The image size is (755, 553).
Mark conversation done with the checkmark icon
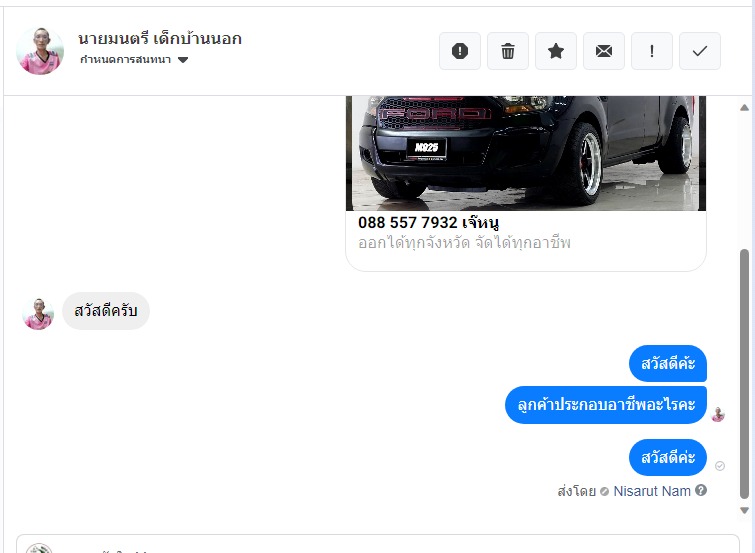click(700, 51)
